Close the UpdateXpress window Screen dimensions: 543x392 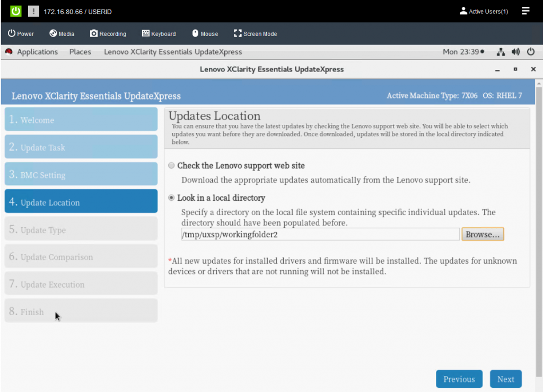click(533, 69)
